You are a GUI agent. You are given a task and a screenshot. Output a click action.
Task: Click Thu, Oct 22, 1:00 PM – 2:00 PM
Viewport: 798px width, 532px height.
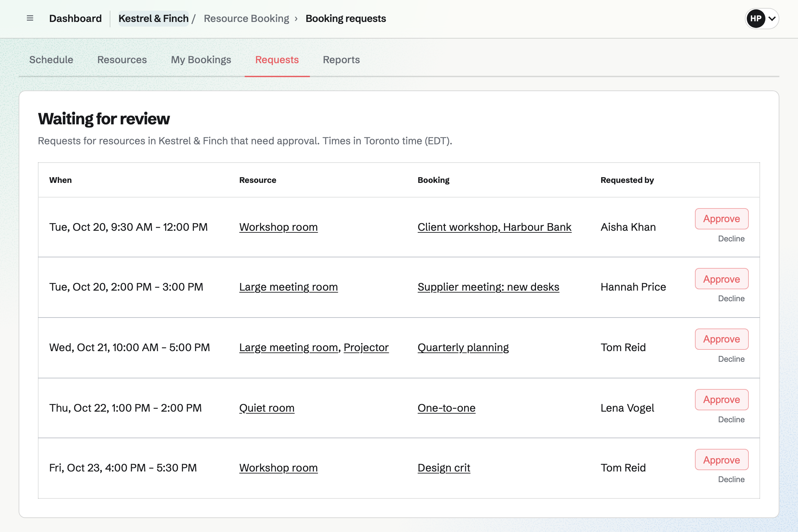click(126, 408)
